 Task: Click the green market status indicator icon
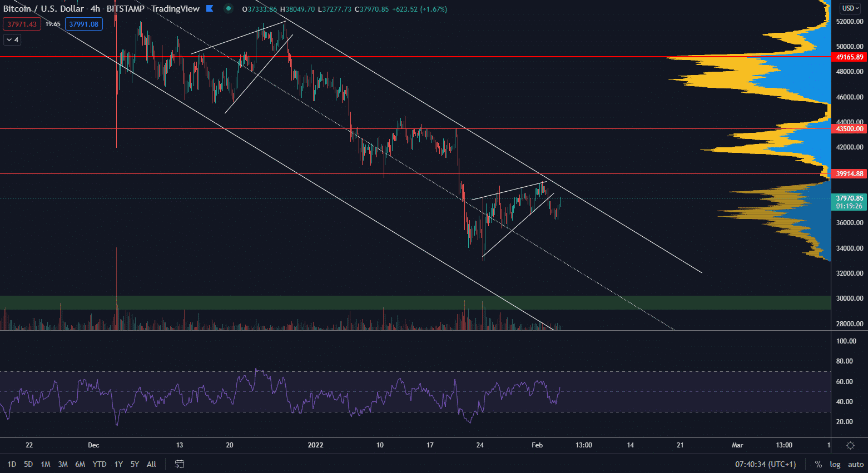coord(228,9)
